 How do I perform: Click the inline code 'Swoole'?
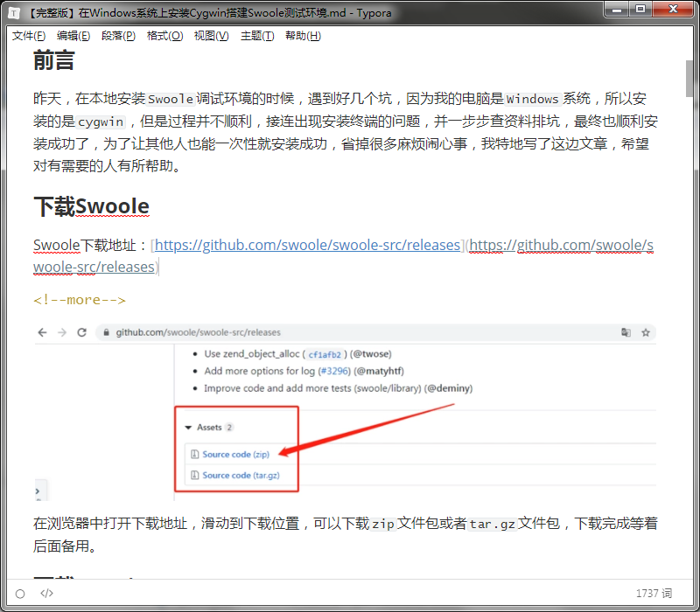pos(171,99)
